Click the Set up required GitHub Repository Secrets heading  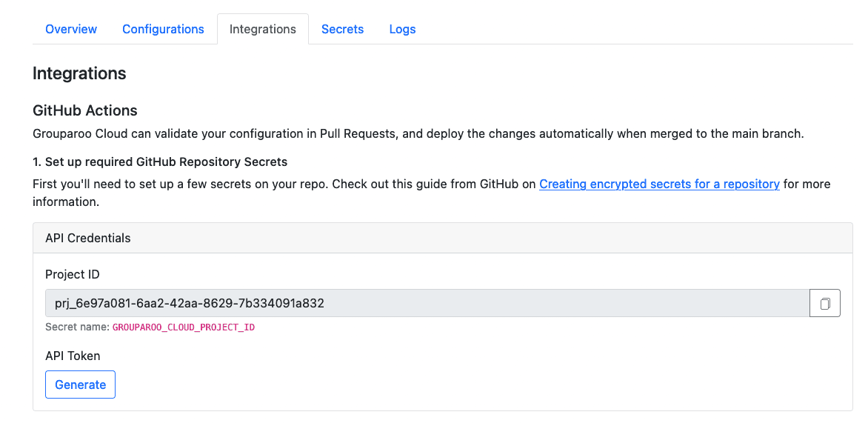[x=160, y=162]
